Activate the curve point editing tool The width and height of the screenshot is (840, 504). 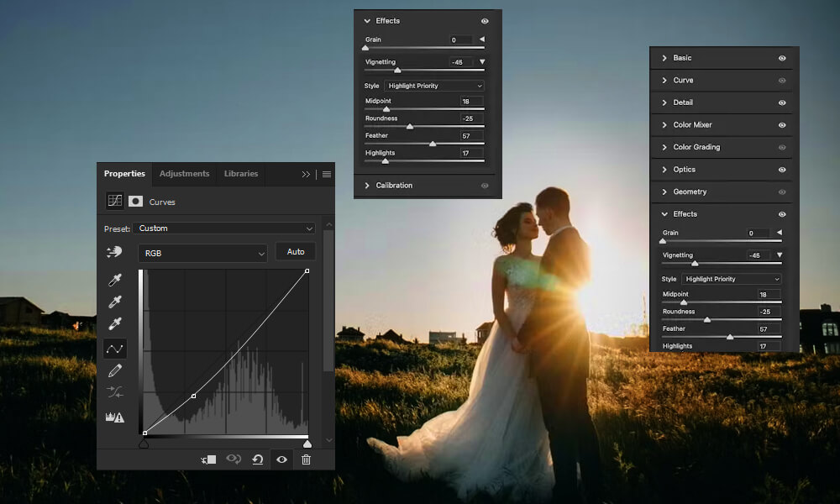pyautogui.click(x=115, y=346)
